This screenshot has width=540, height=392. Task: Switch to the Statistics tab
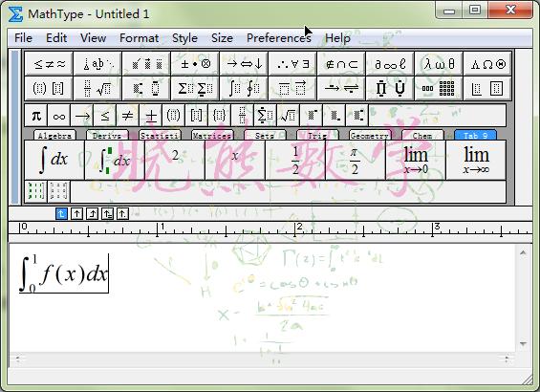(x=160, y=136)
